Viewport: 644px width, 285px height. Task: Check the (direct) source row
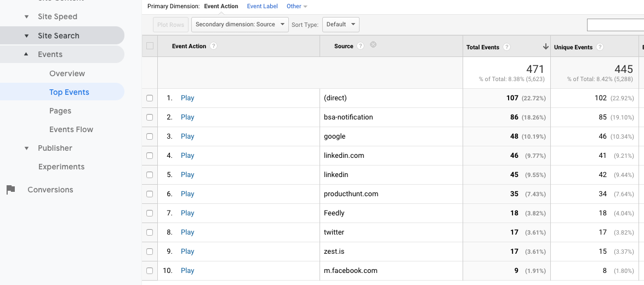coord(150,98)
